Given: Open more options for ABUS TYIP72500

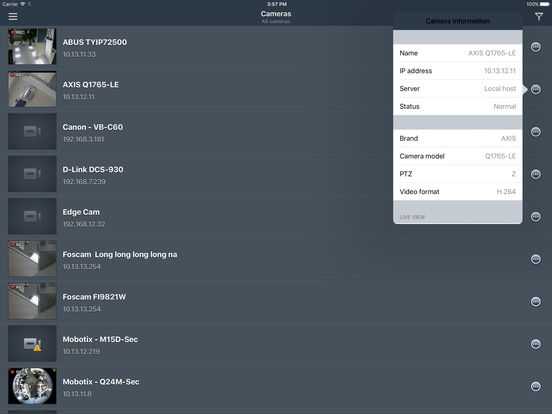Looking at the screenshot, I should coord(535,47).
